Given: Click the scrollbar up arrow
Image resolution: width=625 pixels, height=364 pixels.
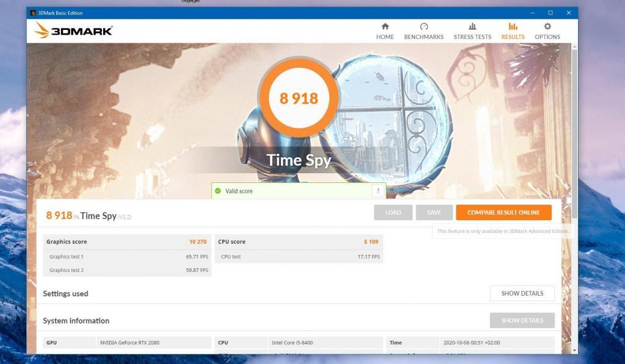Looking at the screenshot, I should click(574, 47).
